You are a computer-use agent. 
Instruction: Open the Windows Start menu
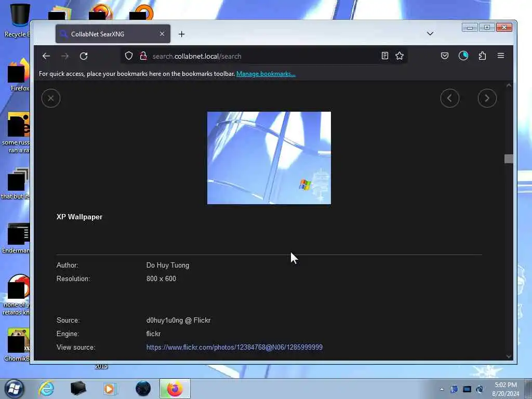pyautogui.click(x=14, y=389)
